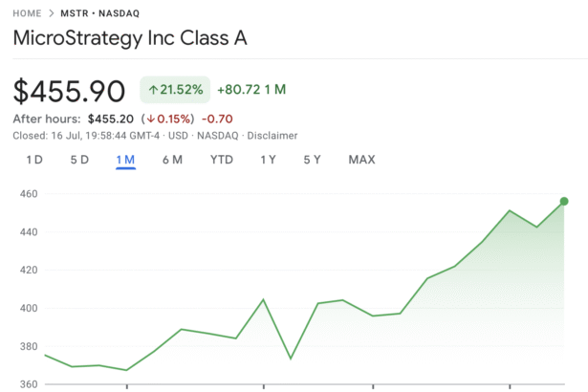Click the $455.90 current price

tap(69, 92)
